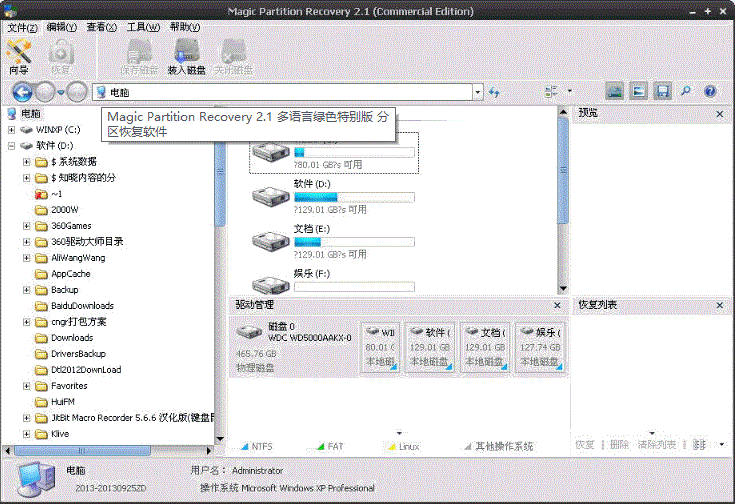
Task: Select physical disk 磁盘 0 WDC
Action: [294, 347]
